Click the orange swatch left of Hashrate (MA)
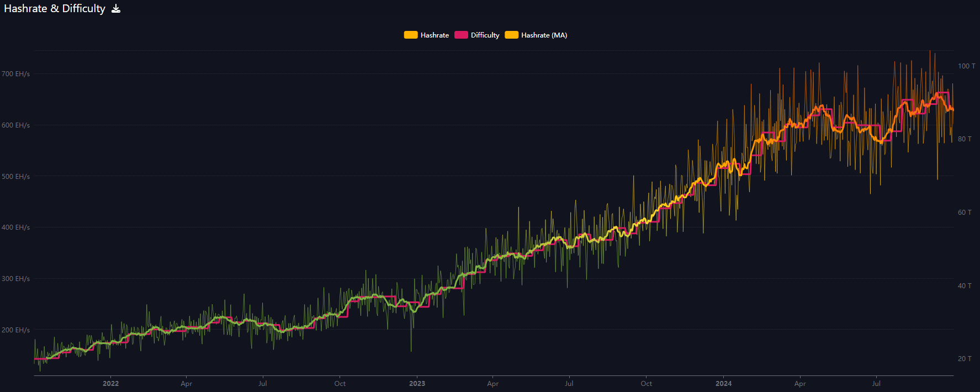This screenshot has width=980, height=392. click(x=512, y=35)
